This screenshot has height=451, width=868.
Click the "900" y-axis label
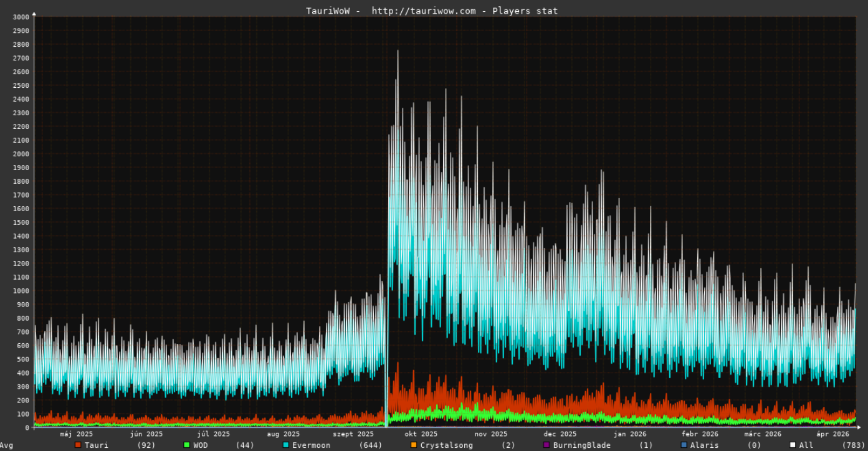(22, 305)
